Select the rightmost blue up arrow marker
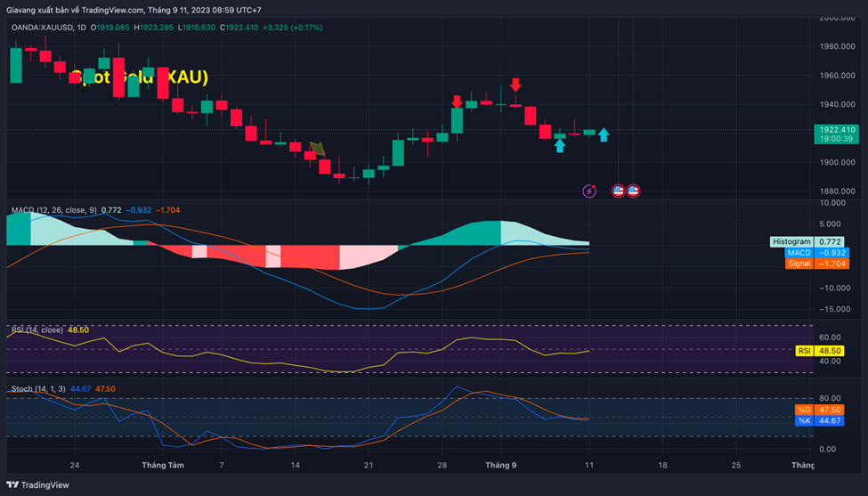The image size is (868, 496). click(604, 134)
